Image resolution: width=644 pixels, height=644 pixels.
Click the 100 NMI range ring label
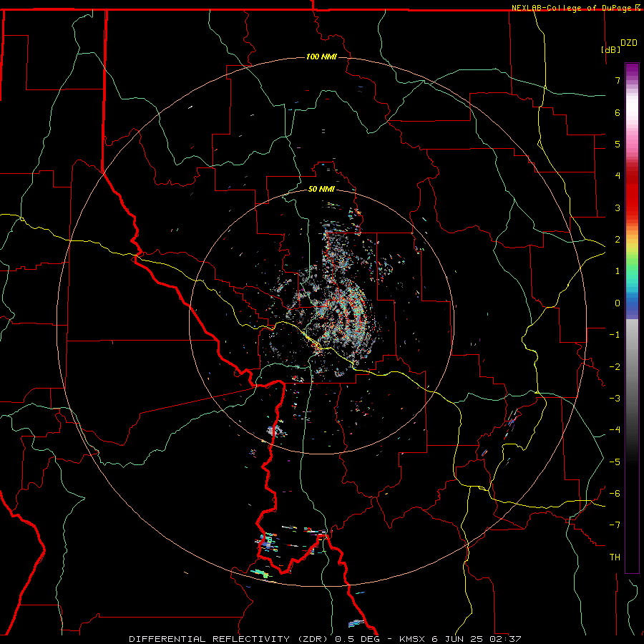tap(321, 57)
